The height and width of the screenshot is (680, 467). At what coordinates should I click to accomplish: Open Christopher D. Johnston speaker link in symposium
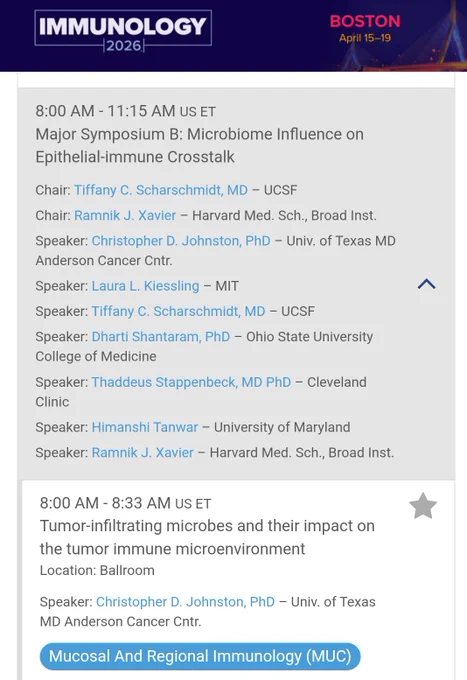pos(181,241)
